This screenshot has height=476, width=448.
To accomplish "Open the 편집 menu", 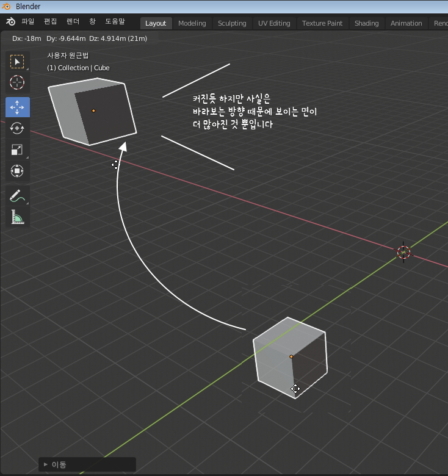I will point(50,21).
